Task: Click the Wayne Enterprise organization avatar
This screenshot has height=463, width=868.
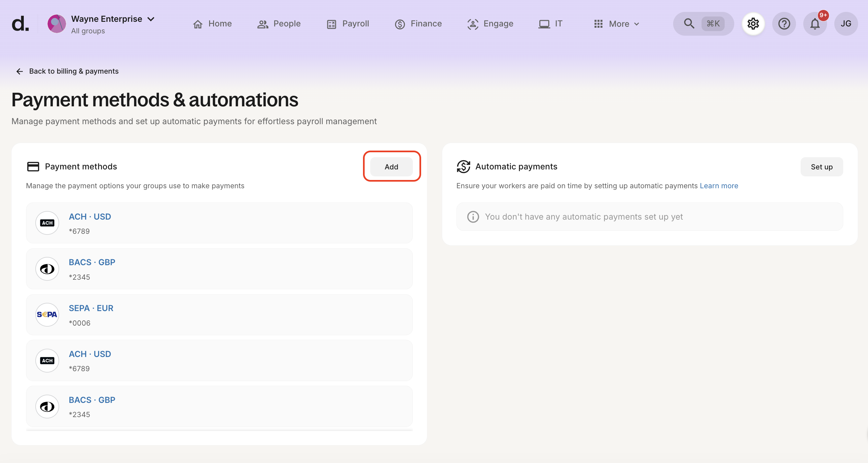Action: [56, 24]
